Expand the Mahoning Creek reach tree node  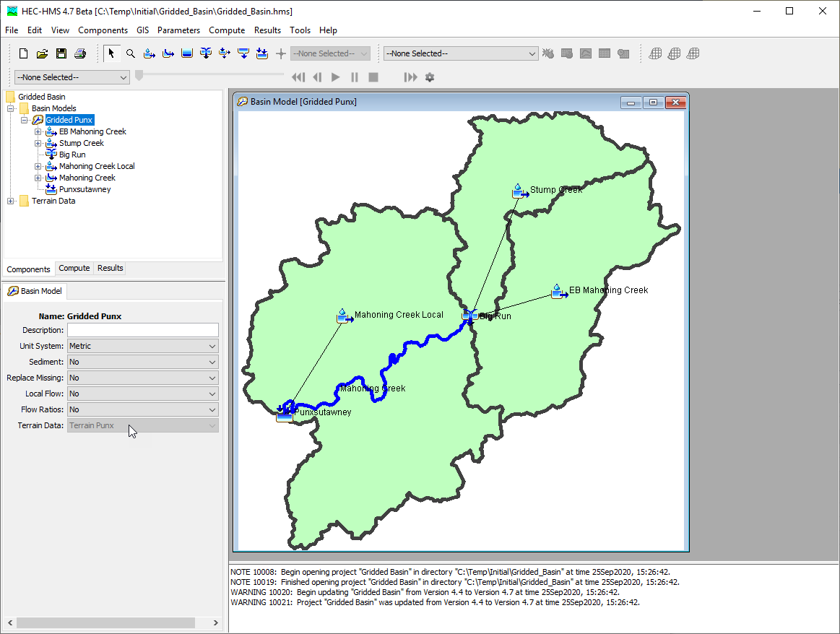click(38, 178)
